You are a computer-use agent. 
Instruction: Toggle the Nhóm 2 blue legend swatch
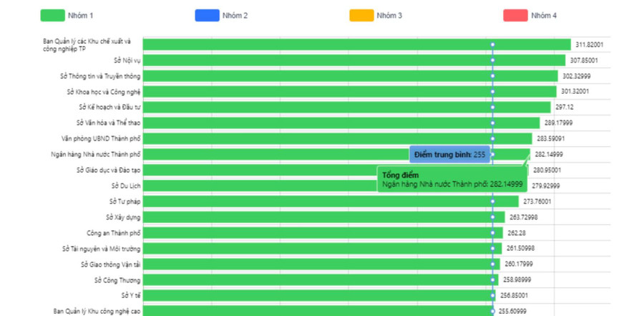(207, 16)
